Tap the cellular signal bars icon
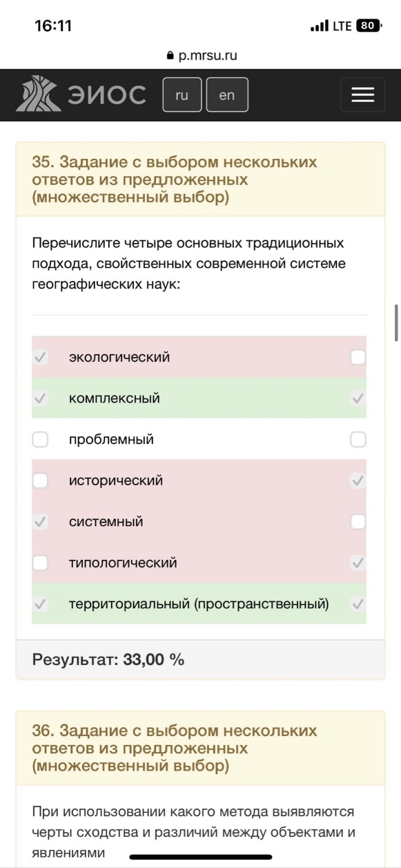This screenshot has width=401, height=868. [319, 26]
